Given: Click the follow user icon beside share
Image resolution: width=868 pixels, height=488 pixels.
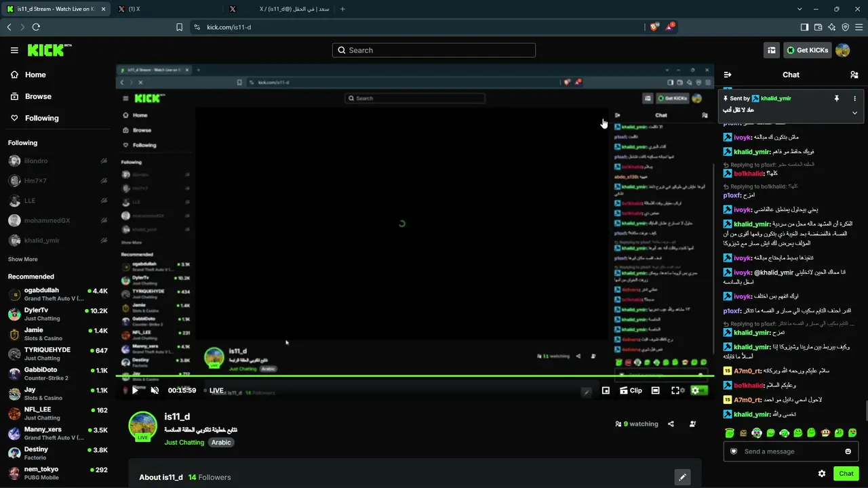Looking at the screenshot, I should point(692,424).
